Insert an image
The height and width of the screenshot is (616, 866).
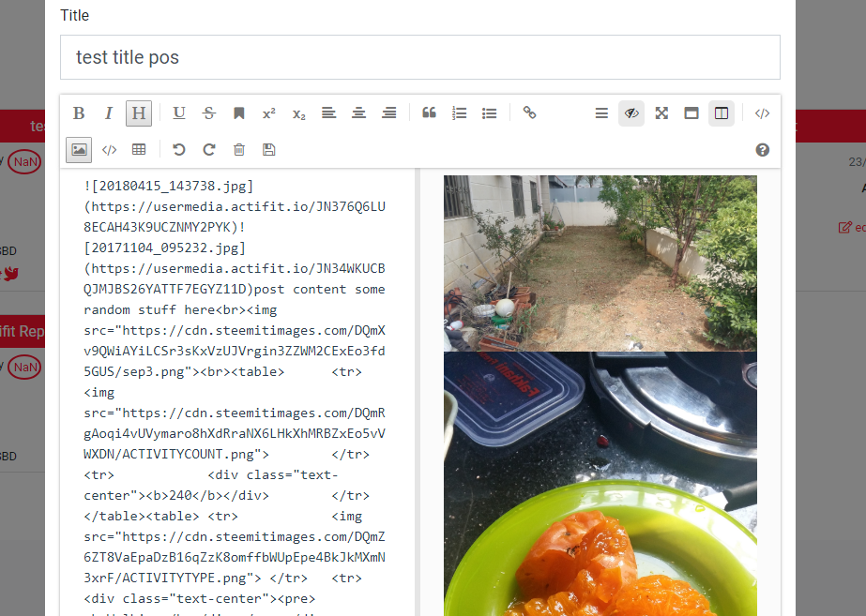(x=79, y=150)
